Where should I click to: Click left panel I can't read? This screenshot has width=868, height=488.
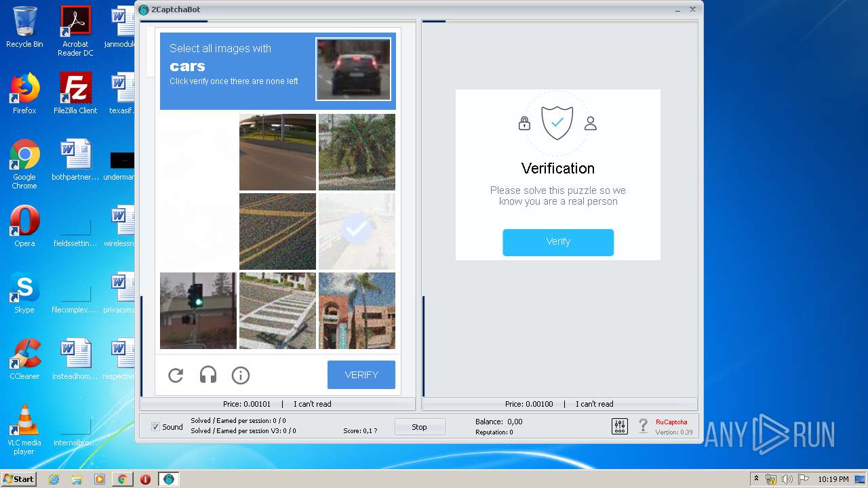[313, 404]
